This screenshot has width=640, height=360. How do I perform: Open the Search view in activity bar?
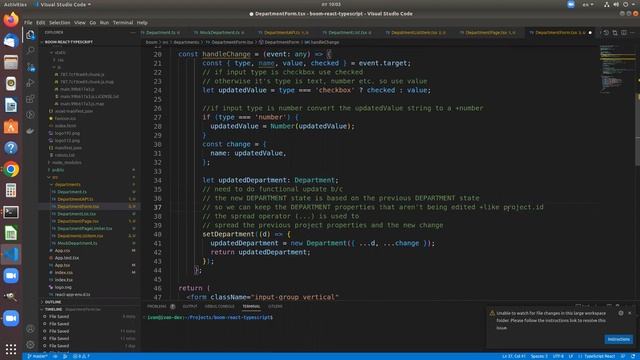coord(30,51)
